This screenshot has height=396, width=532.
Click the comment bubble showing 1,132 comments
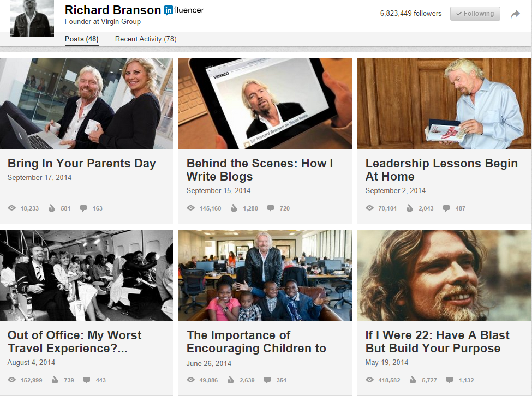450,380
